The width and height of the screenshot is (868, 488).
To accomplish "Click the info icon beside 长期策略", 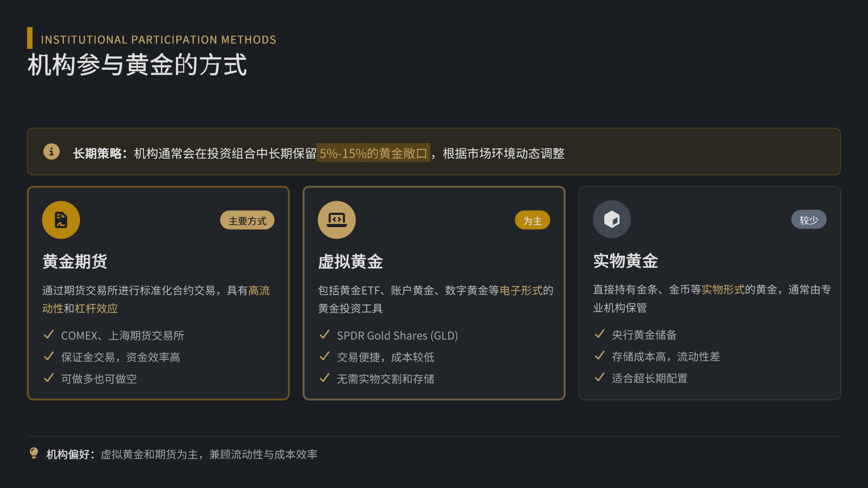I will click(52, 151).
